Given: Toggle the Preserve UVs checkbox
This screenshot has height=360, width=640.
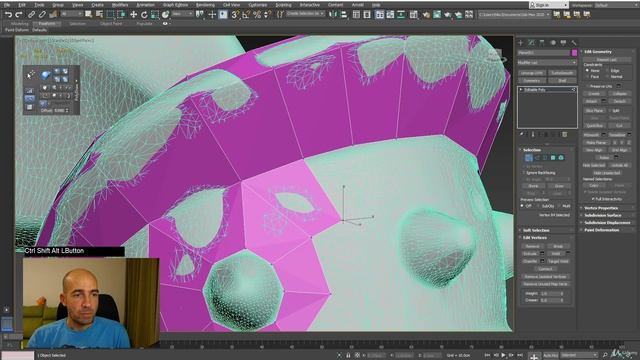Looking at the screenshot, I should click(x=587, y=86).
